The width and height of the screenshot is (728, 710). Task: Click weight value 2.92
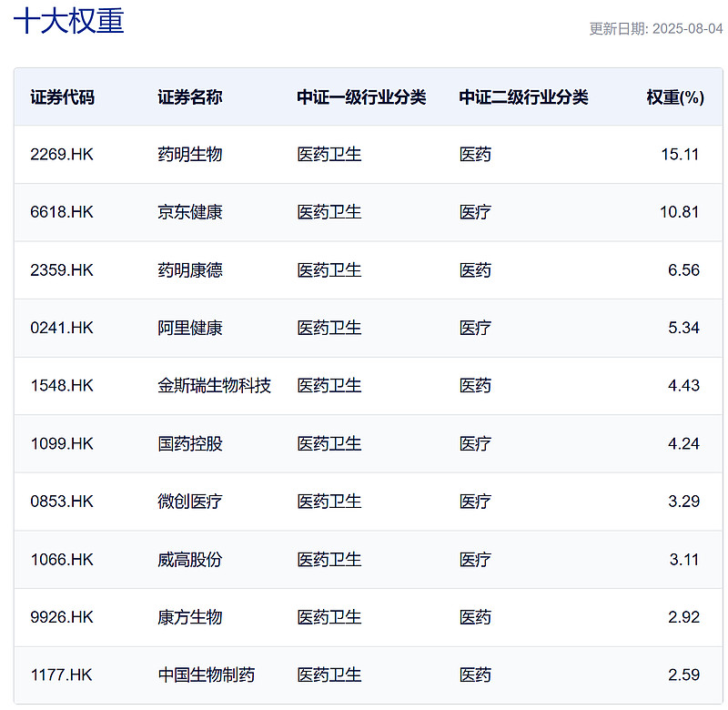683,617
